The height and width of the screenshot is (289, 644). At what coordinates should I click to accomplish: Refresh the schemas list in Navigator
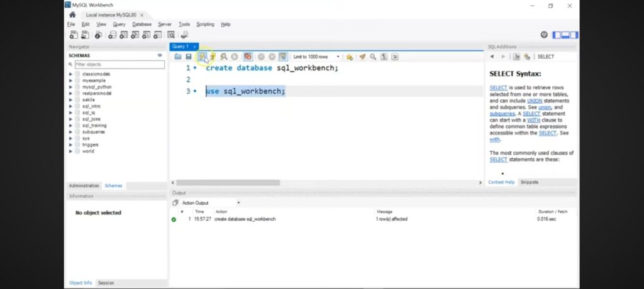160,55
